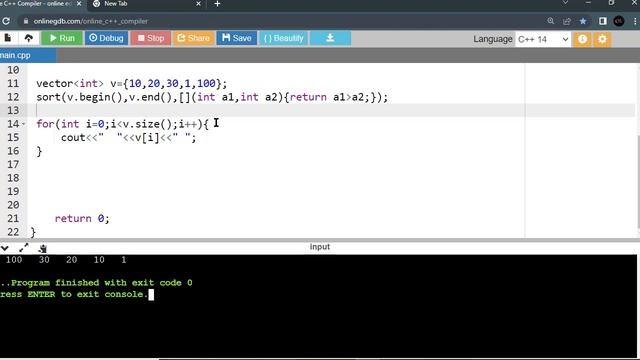The height and width of the screenshot is (360, 640).
Task: Click line number 21 in gutter
Action: (13, 218)
